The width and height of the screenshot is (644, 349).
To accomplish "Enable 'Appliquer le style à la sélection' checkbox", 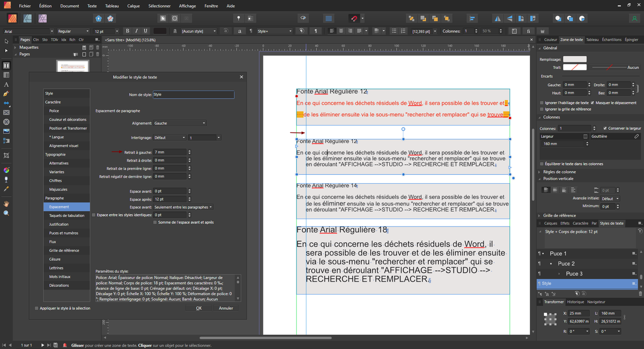I will pos(37,308).
